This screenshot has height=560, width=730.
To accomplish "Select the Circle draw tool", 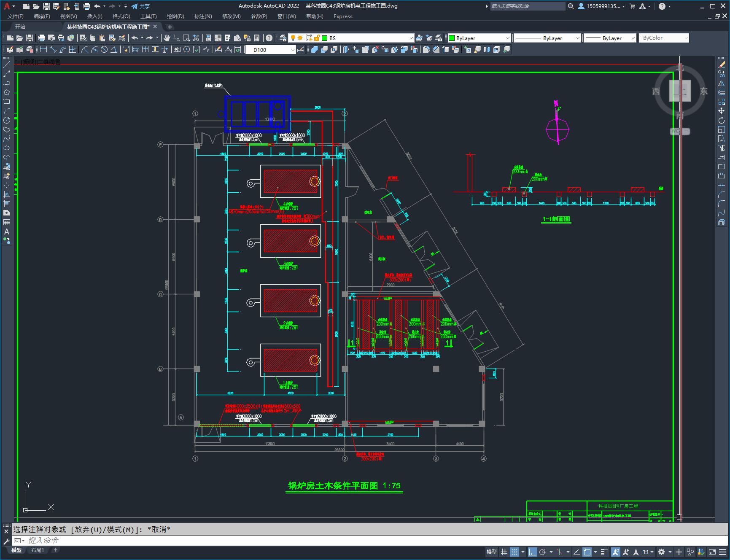I will click(7, 120).
